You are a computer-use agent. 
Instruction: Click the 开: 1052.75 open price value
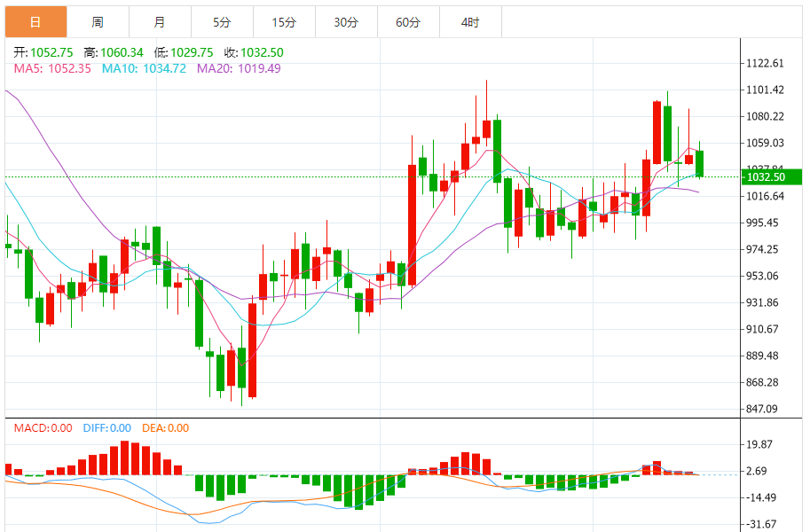(x=43, y=52)
